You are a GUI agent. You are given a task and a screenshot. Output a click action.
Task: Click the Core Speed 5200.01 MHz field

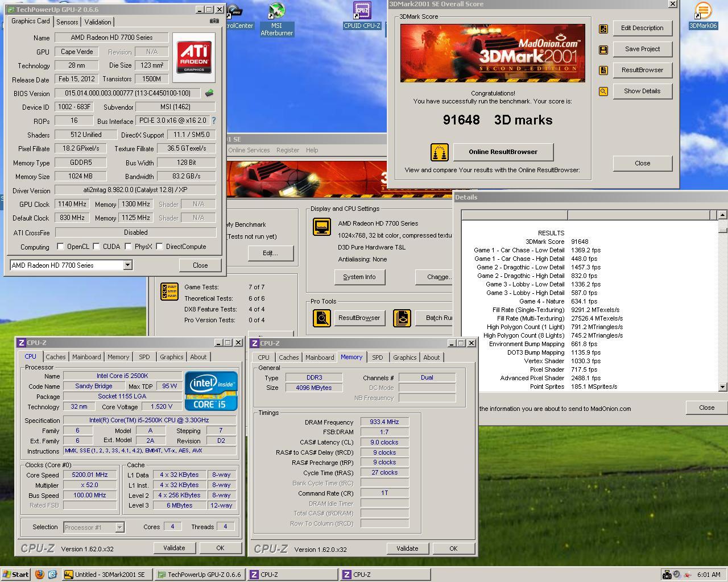[90, 475]
